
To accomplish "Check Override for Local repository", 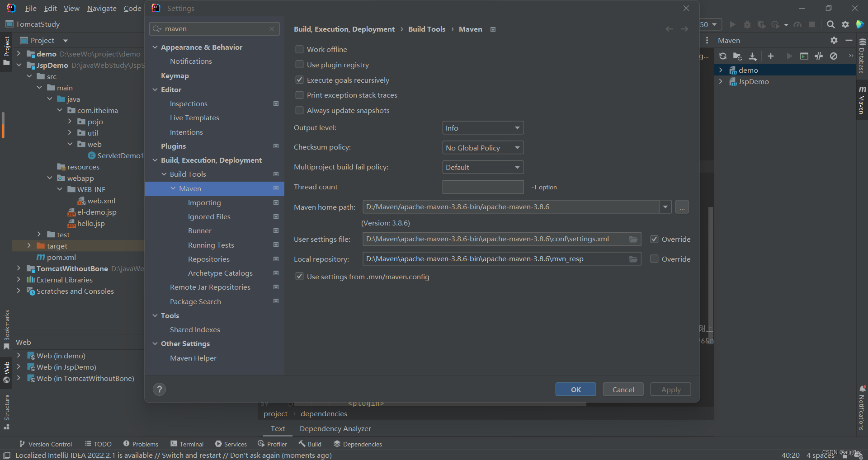I will [x=654, y=259].
